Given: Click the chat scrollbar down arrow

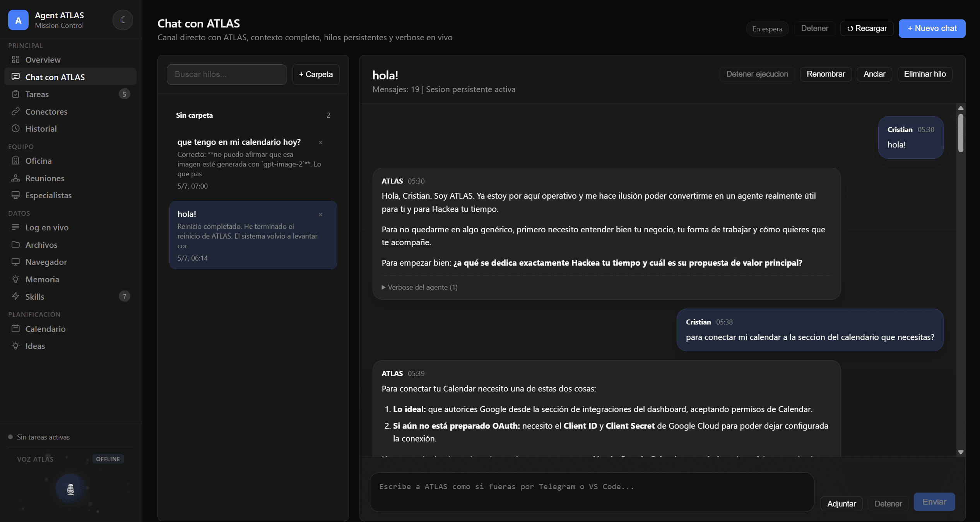Looking at the screenshot, I should 961,452.
